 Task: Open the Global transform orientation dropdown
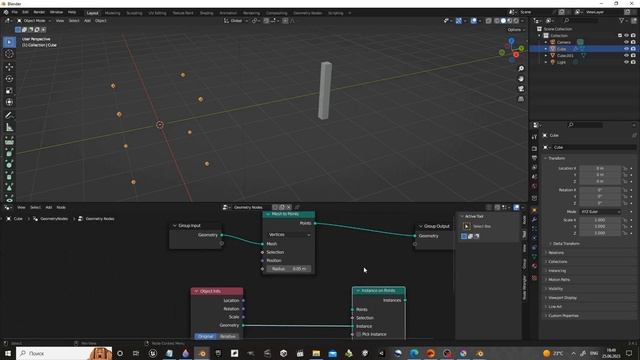pyautogui.click(x=236, y=20)
